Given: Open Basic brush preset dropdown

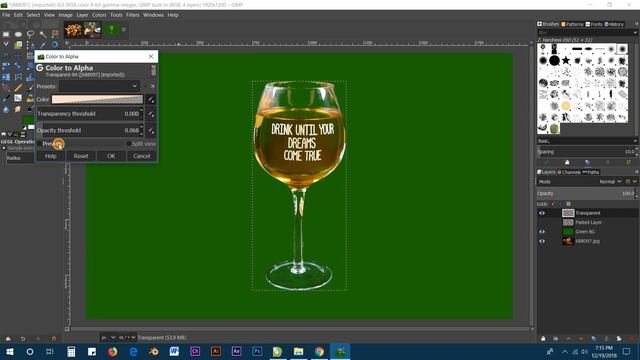Looking at the screenshot, I should click(x=587, y=141).
